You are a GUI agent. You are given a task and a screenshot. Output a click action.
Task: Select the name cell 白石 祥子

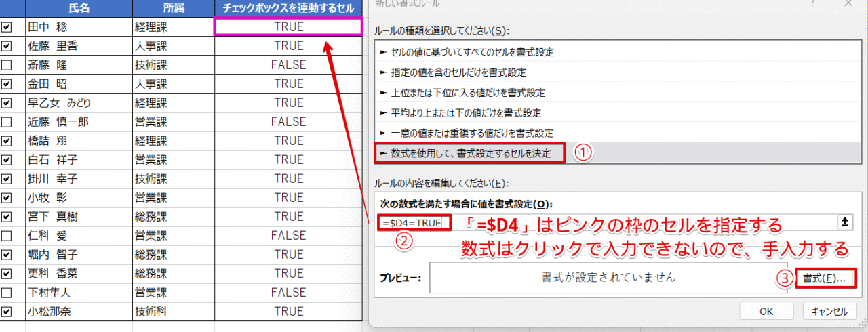coord(79,161)
